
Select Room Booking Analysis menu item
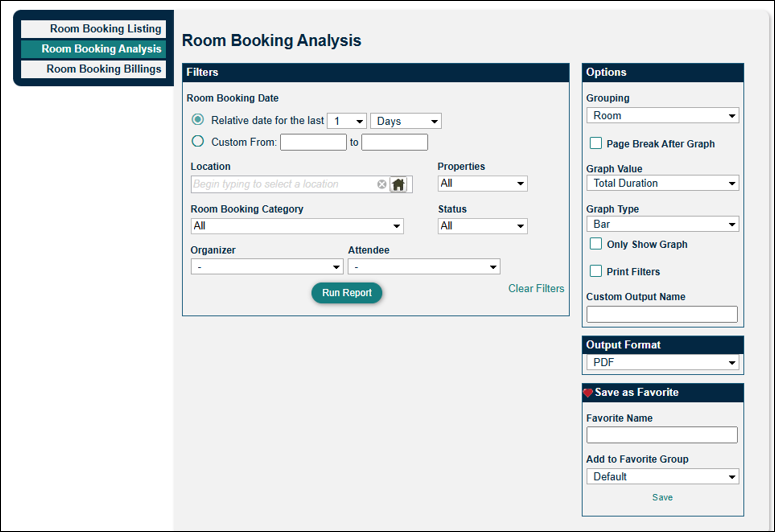93,49
